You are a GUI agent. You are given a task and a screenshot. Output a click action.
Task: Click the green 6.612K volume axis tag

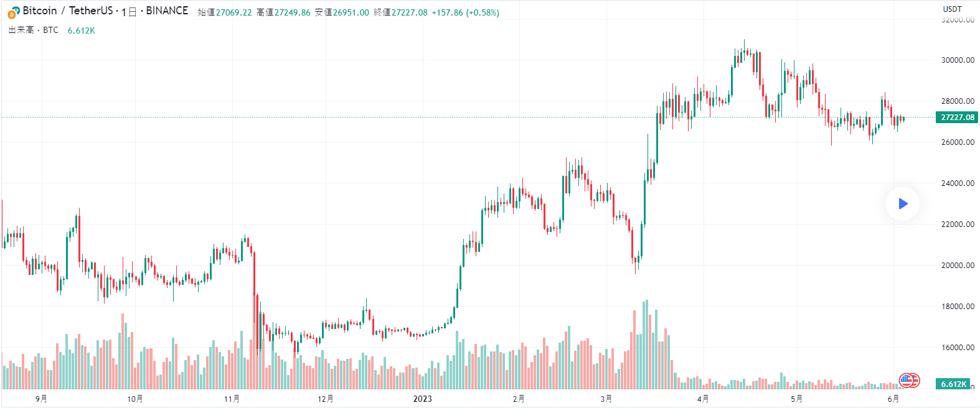coord(953,384)
